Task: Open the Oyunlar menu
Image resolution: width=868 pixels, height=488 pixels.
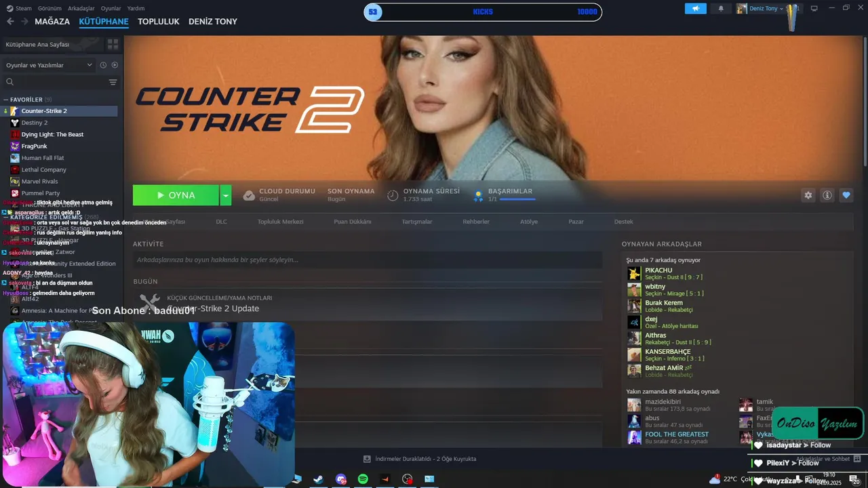Action: (111, 8)
